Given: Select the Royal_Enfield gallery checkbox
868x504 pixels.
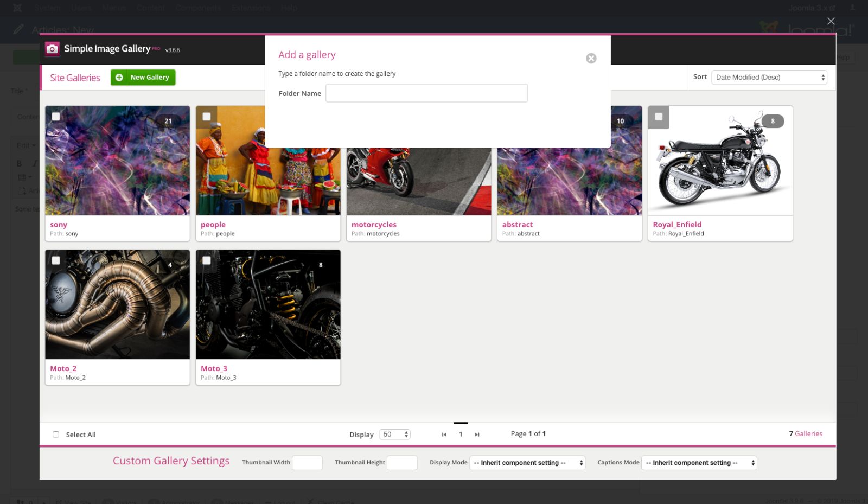Looking at the screenshot, I should click(659, 117).
